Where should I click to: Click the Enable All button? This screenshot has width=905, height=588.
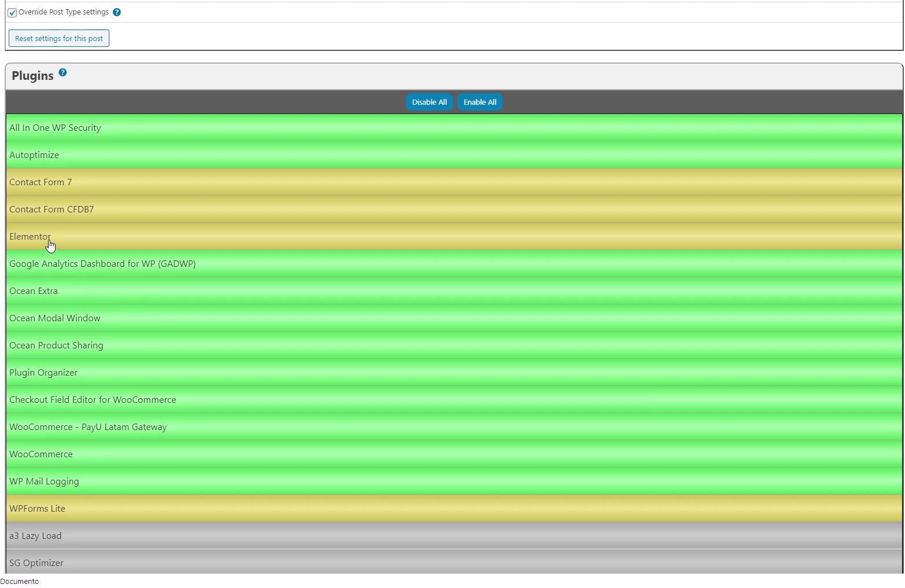click(x=480, y=102)
